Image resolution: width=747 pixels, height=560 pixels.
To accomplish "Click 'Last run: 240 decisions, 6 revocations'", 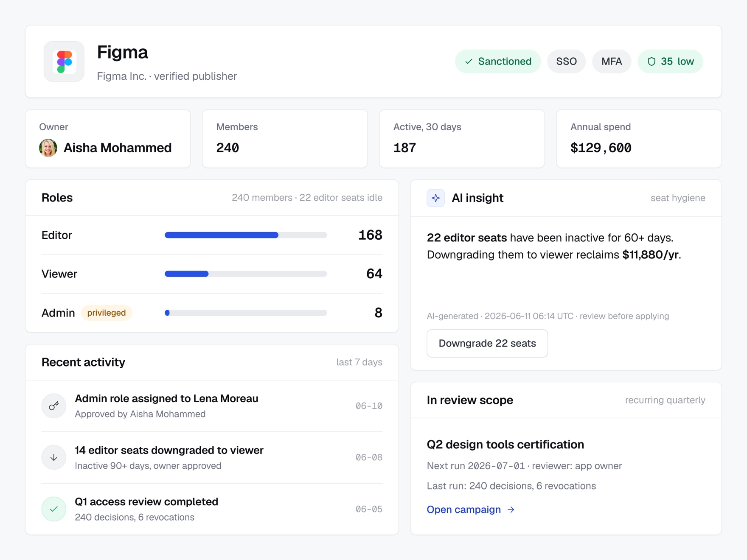I will (x=511, y=486).
